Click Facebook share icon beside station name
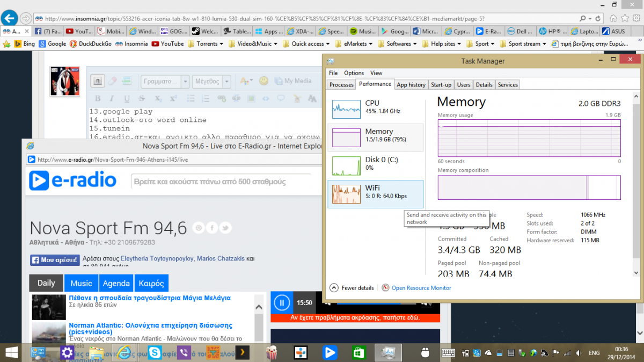The width and height of the screenshot is (644, 362). (212, 228)
